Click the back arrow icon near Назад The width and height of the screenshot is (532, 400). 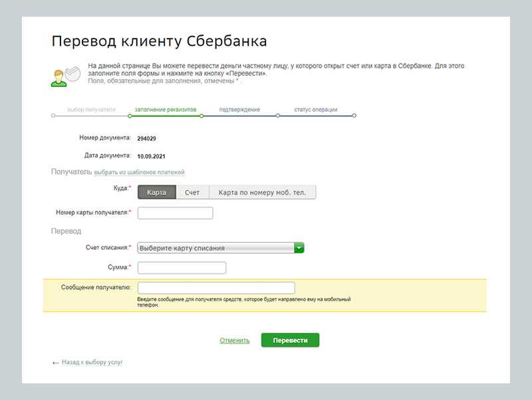[56, 363]
